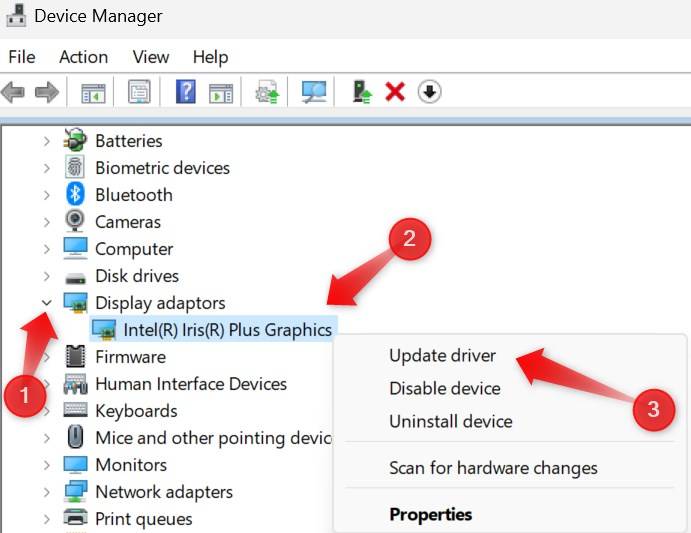Click the Batteries category icon
The width and height of the screenshot is (691, 533).
point(75,140)
